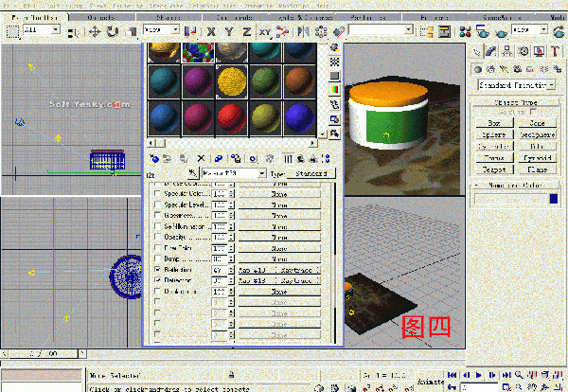
Task: Enable the Self-Illumination map checkbox
Action: tap(157, 226)
